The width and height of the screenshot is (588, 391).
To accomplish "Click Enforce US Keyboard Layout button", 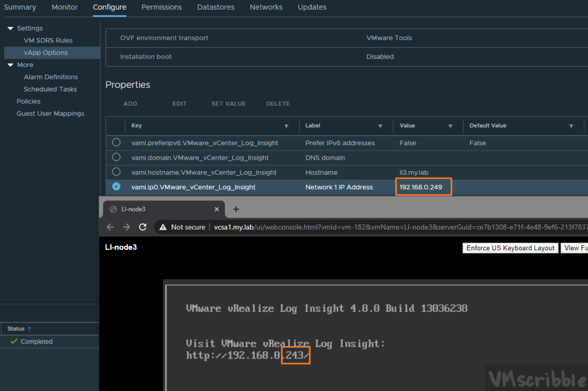I will 510,248.
